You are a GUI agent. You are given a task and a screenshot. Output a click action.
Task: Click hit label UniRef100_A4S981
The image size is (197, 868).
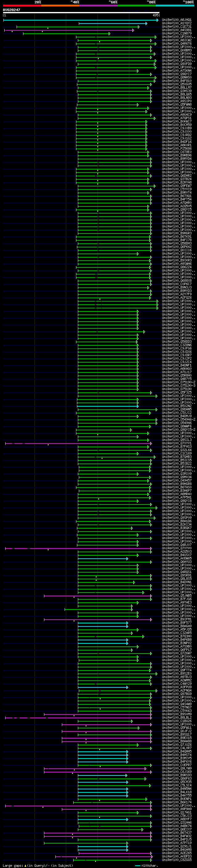tap(177, 30)
